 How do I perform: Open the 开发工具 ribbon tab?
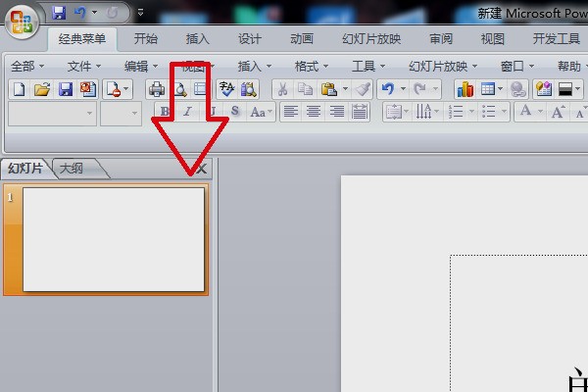pos(557,38)
